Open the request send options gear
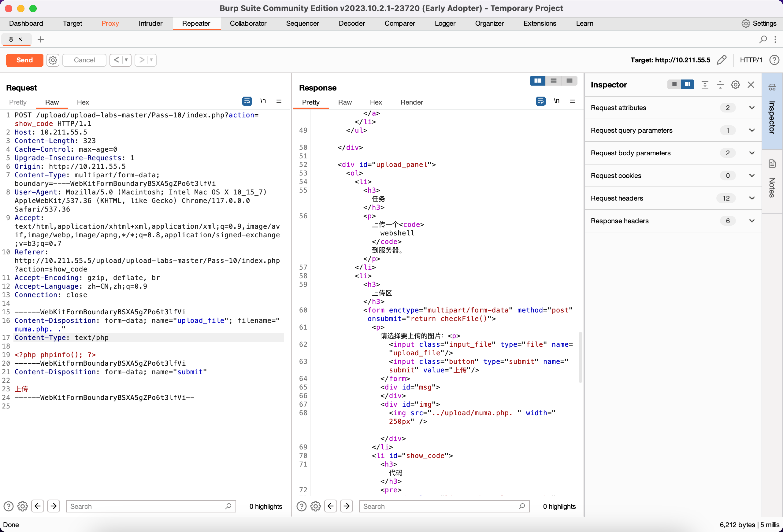Image resolution: width=783 pixels, height=532 pixels. [53, 60]
